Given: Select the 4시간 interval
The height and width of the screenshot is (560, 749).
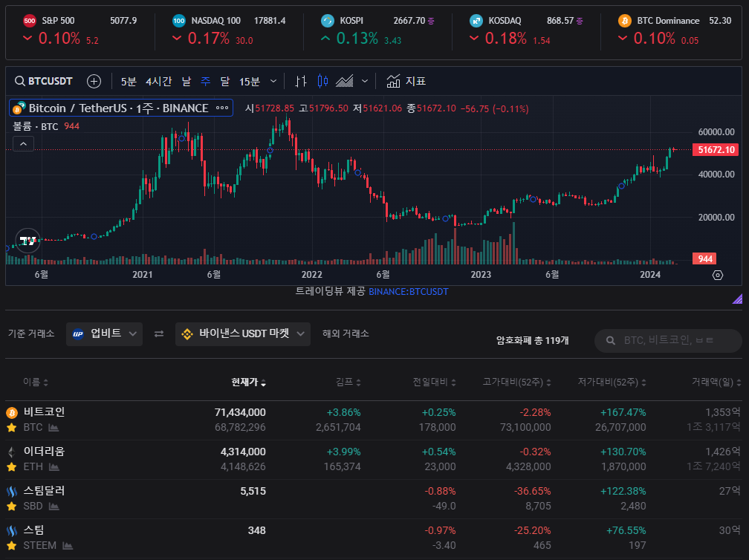Looking at the screenshot, I should [x=158, y=81].
